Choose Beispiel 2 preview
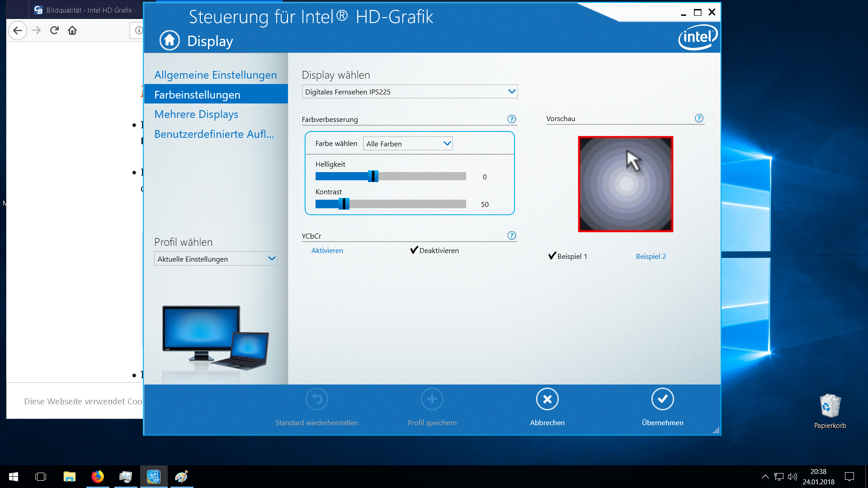This screenshot has width=868, height=488. tap(651, 256)
